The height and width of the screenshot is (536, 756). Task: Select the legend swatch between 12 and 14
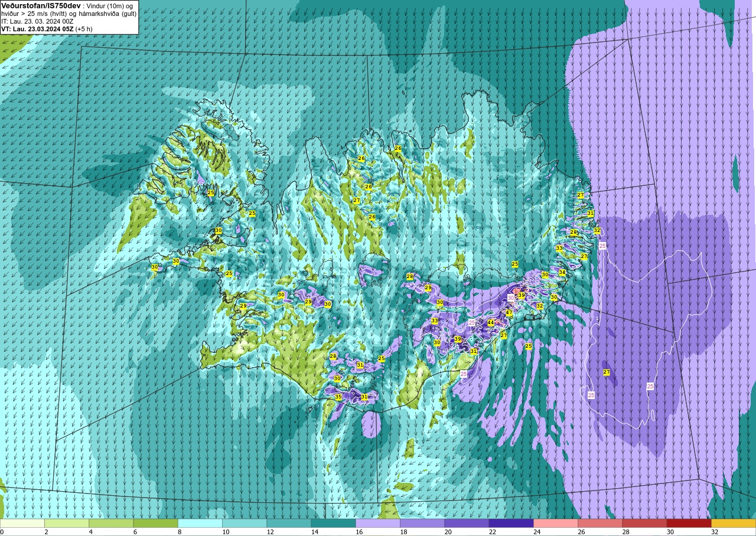coord(289,523)
